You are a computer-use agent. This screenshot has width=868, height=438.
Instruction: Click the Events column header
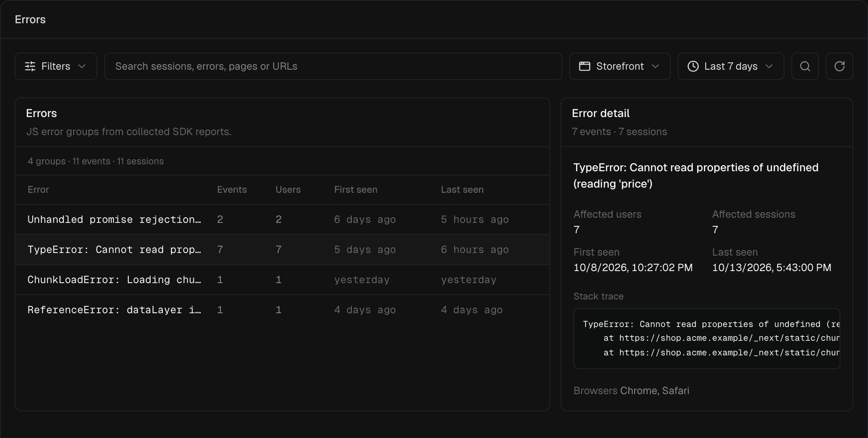pos(232,190)
